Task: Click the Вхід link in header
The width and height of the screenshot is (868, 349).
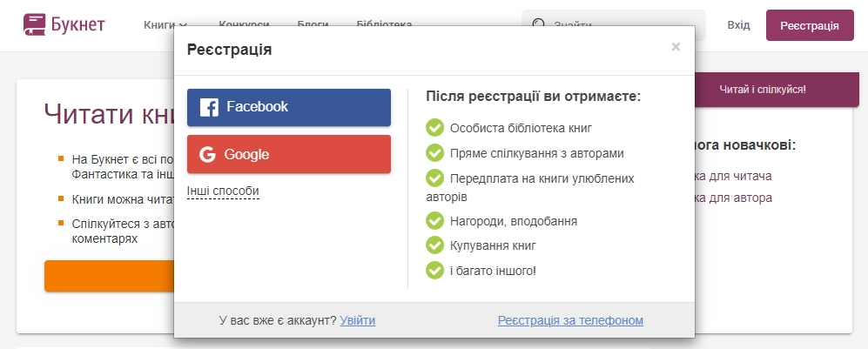Action: tap(738, 25)
